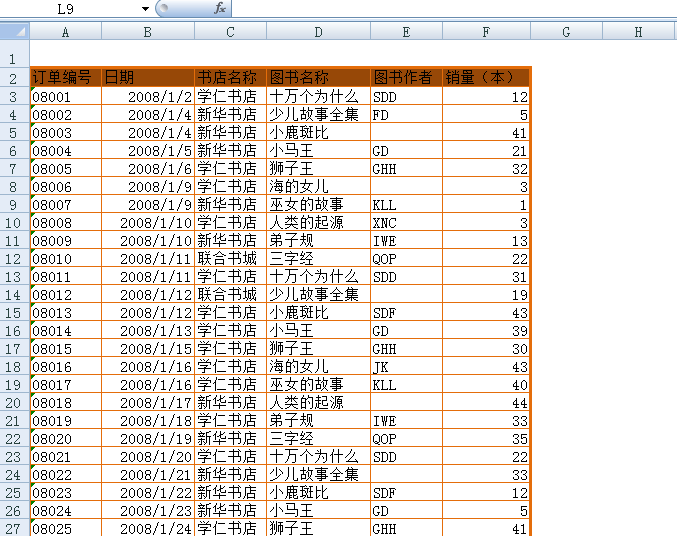This screenshot has height=536, width=677.
Task: Click the Select All corner triangle
Action: 15,32
